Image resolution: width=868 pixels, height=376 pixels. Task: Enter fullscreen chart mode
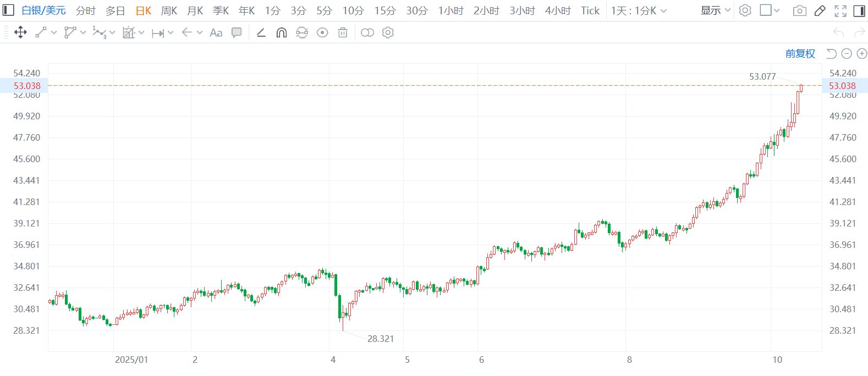click(840, 10)
